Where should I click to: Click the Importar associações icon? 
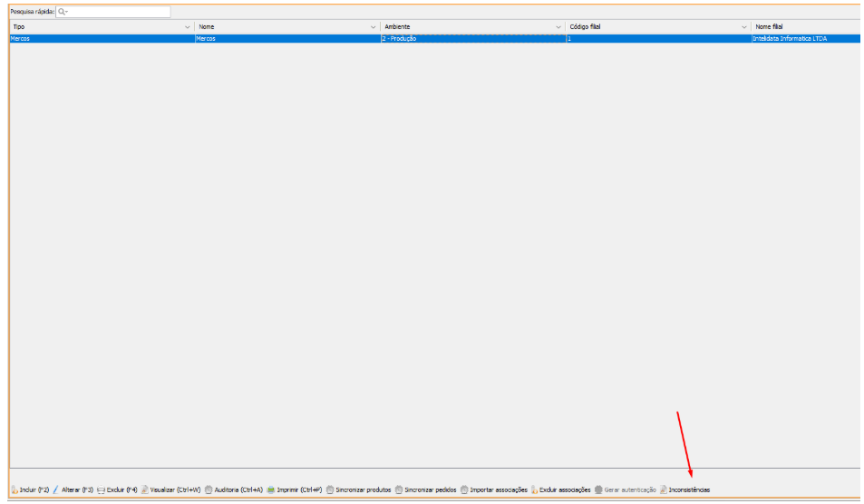(x=464, y=489)
